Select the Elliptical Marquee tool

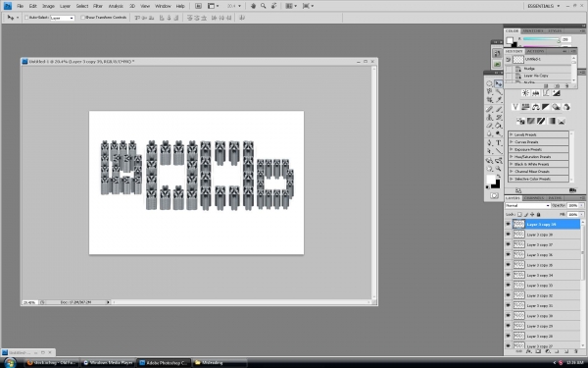tap(489, 83)
